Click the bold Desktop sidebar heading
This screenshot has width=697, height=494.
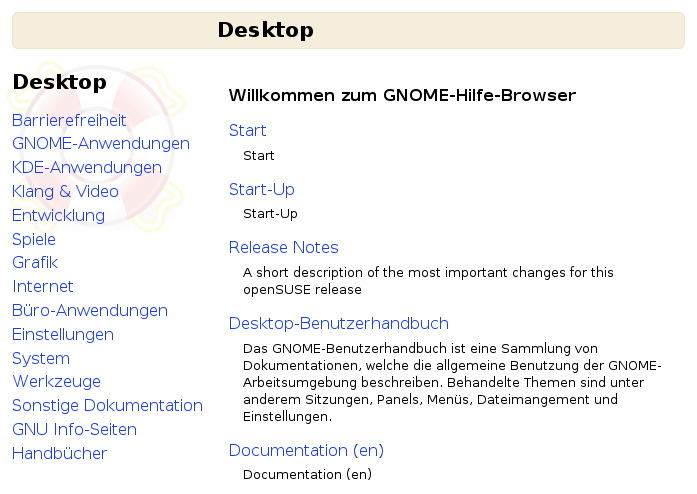click(x=60, y=82)
